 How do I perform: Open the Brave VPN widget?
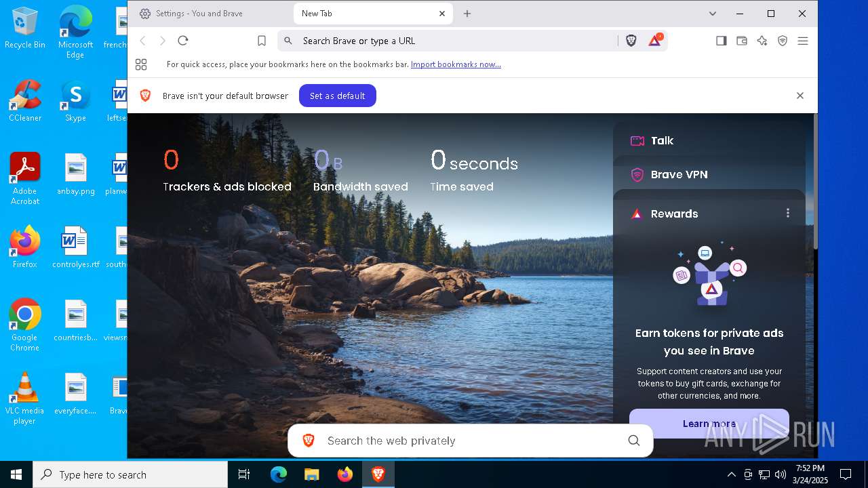[x=709, y=174]
